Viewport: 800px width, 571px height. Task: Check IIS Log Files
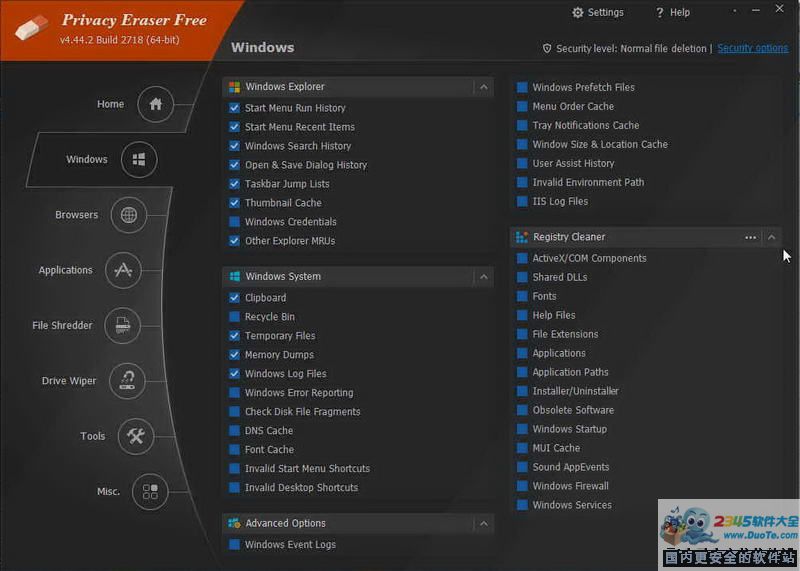(522, 202)
